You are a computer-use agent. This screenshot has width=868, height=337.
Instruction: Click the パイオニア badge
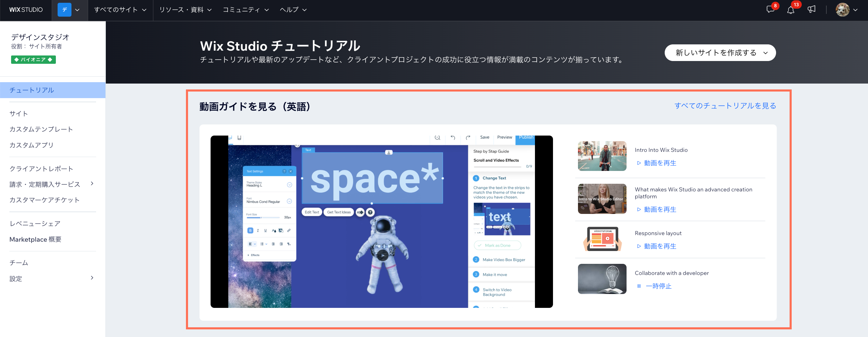pos(33,60)
